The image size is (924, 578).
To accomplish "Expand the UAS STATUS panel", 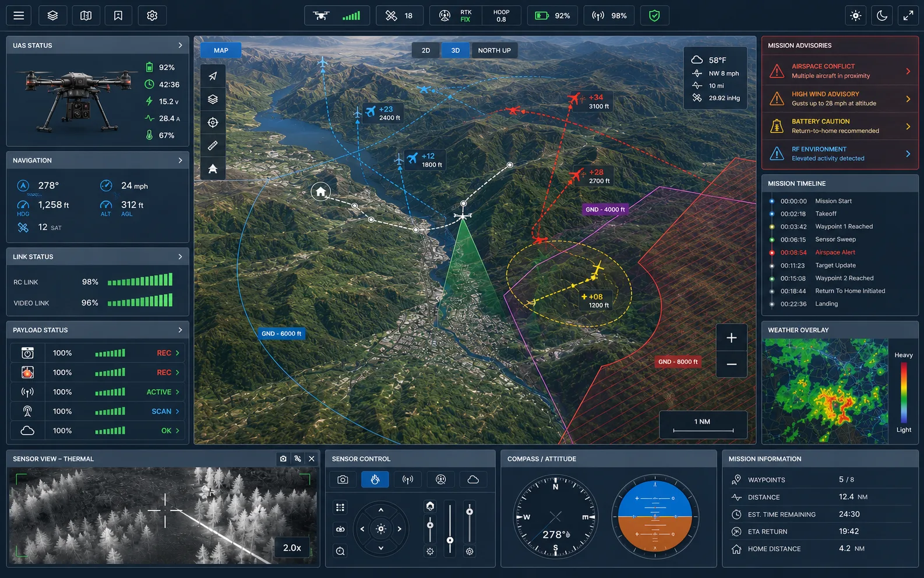I will click(180, 45).
